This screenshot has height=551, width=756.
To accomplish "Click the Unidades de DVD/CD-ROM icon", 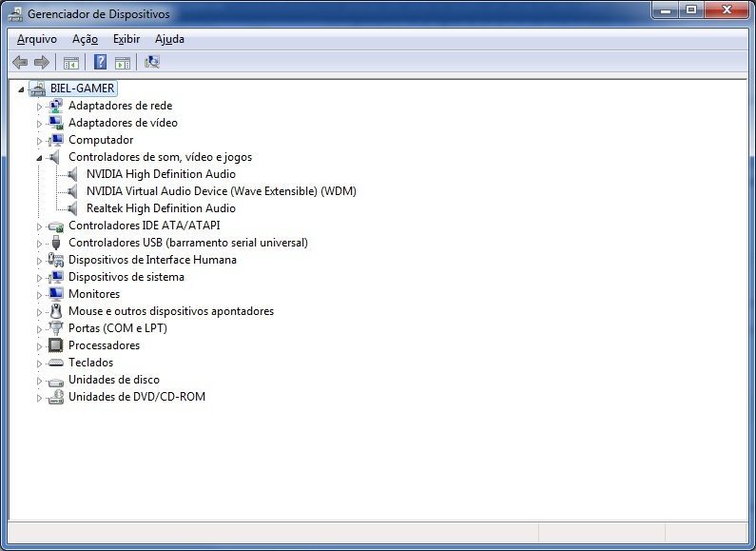I will [x=56, y=397].
